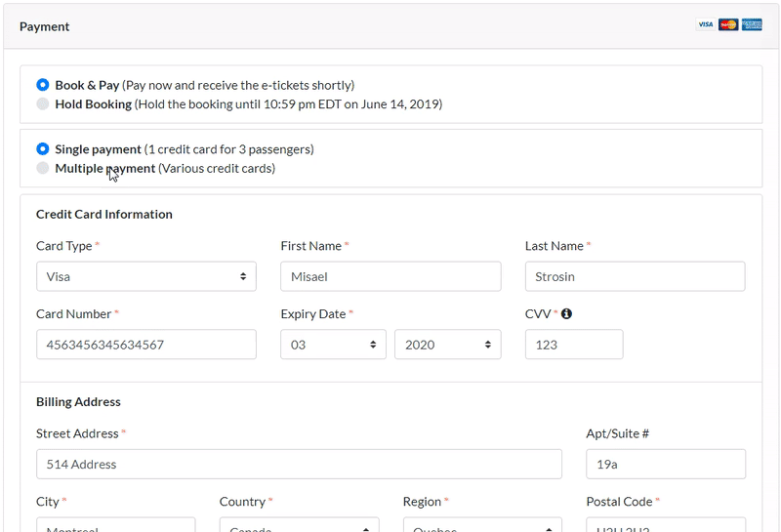The height and width of the screenshot is (532, 781).
Task: Click the Card Number field
Action: coord(146,345)
